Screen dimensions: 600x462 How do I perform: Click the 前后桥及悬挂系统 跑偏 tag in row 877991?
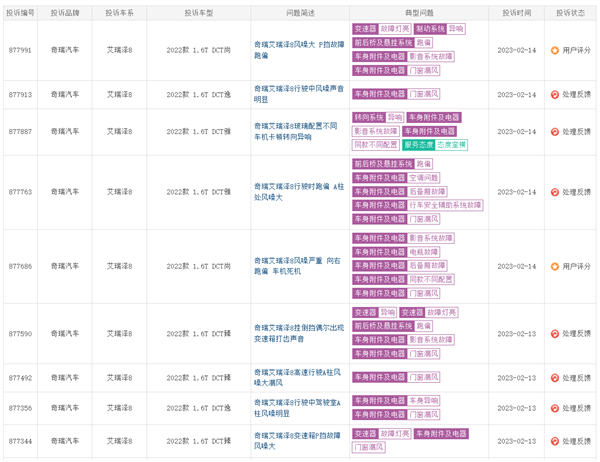pyautogui.click(x=393, y=42)
